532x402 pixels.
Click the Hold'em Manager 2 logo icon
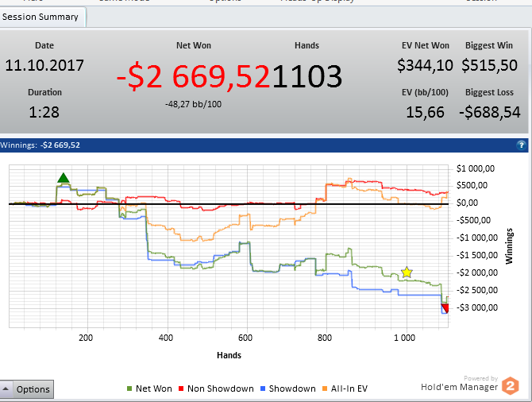(x=511, y=386)
